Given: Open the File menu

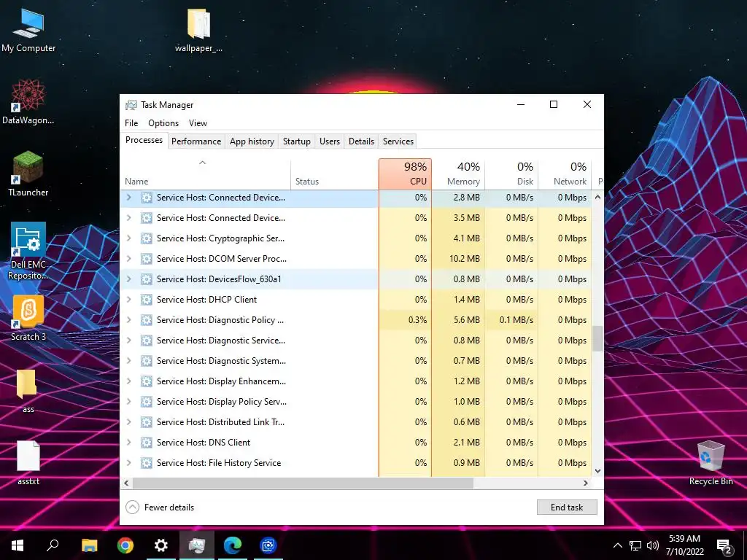Looking at the screenshot, I should tap(131, 122).
